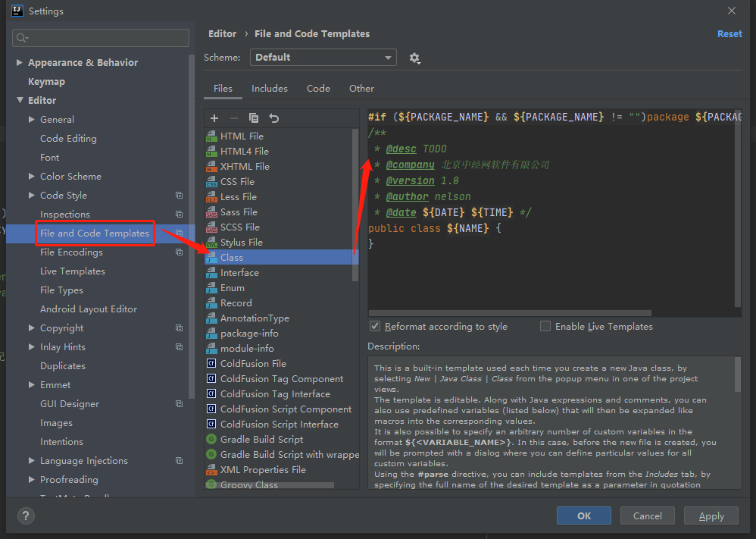Click the template list vertical scrollbar
The width and height of the screenshot is (756, 539).
[x=356, y=205]
